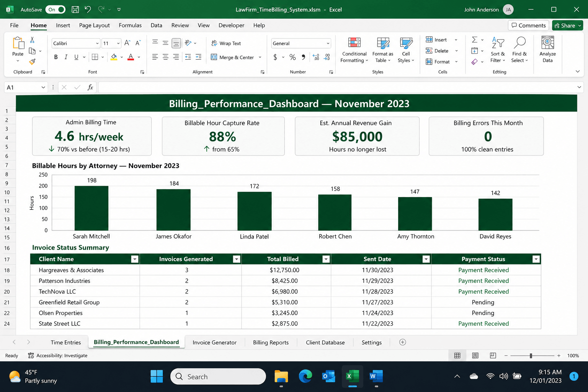Open Cell Styles gallery
The height and width of the screenshot is (392, 588).
pyautogui.click(x=406, y=50)
